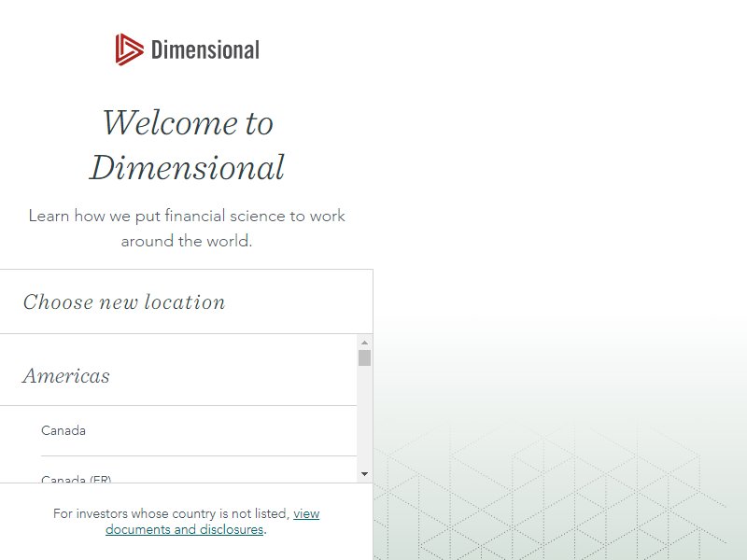Click the Dimensional logo
Screen dimensions: 747x560
pyautogui.click(x=188, y=49)
